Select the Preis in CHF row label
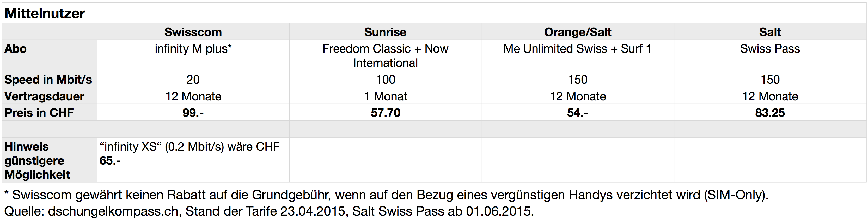Viewport: 868px width, 220px height. (x=39, y=113)
